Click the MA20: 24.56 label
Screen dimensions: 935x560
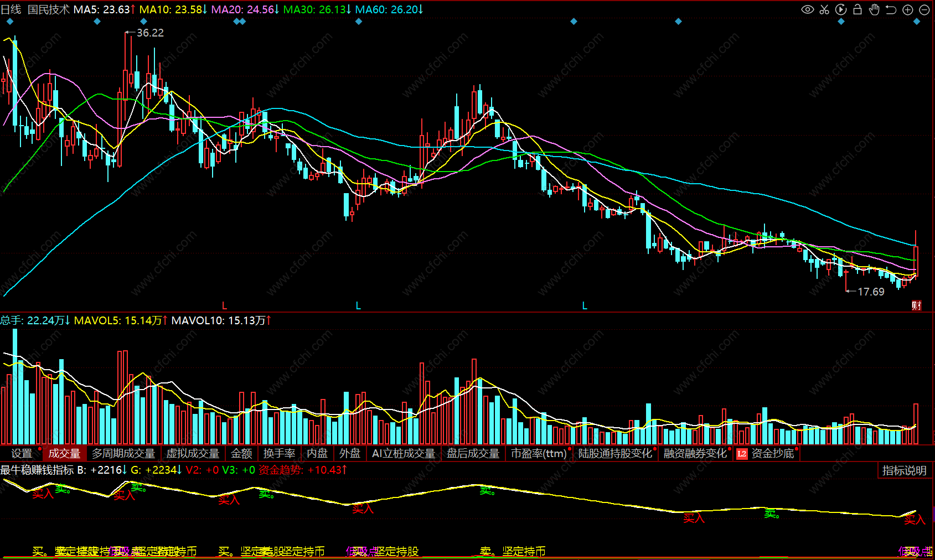[246, 9]
